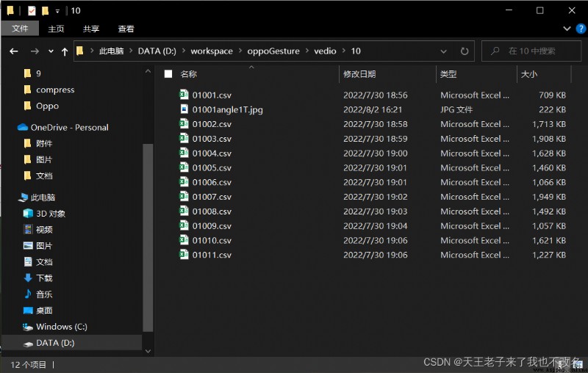Select the 01005.csv file icon
Image resolution: width=588 pixels, height=373 pixels.
(x=184, y=167)
